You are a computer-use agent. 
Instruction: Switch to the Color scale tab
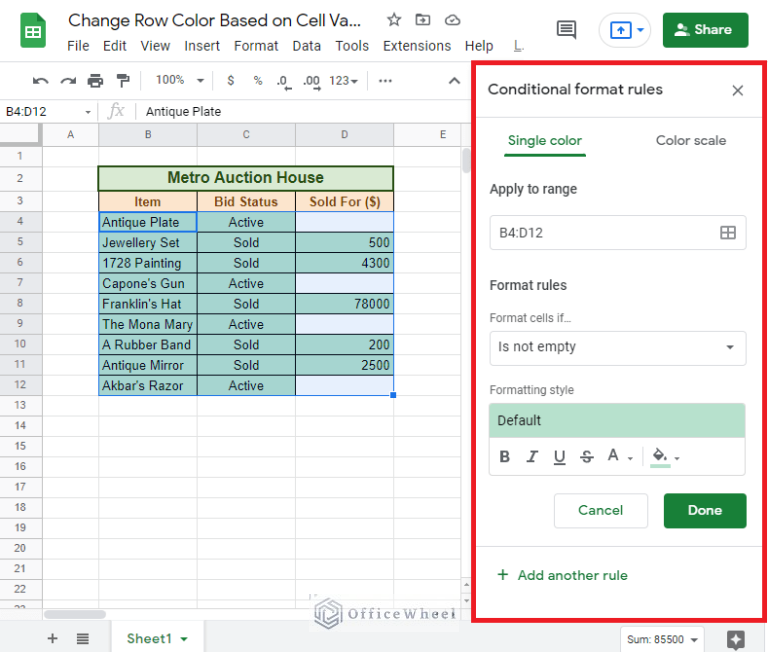coord(690,141)
